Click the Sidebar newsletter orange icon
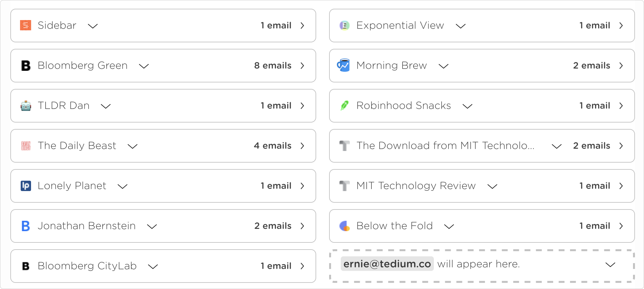Screen dimensions: 644x289 tap(26, 25)
